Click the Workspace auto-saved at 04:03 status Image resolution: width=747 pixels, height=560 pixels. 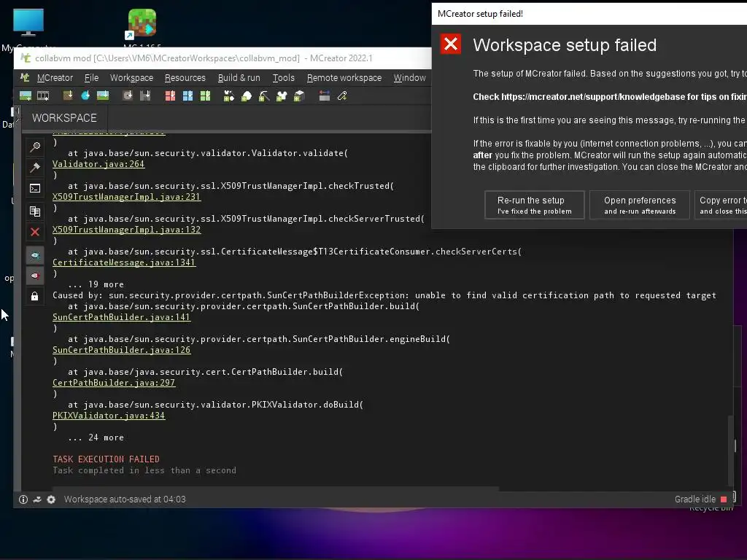click(x=125, y=499)
